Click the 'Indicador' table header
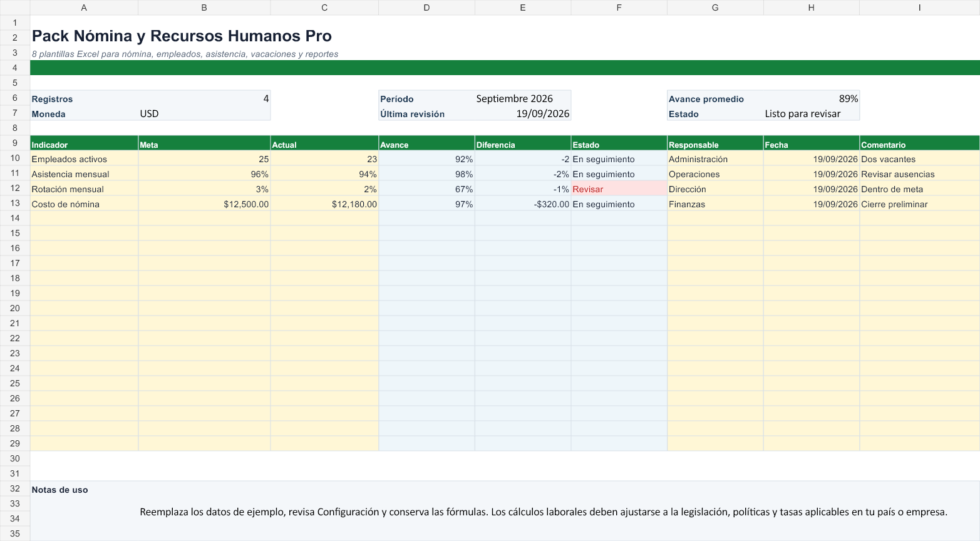The image size is (980, 541). click(x=84, y=143)
